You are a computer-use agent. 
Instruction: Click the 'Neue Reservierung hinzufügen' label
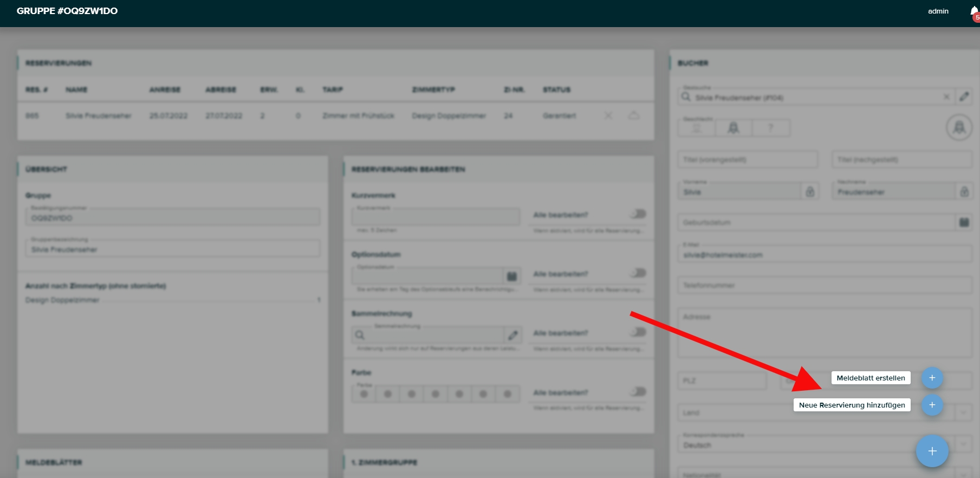(x=852, y=405)
